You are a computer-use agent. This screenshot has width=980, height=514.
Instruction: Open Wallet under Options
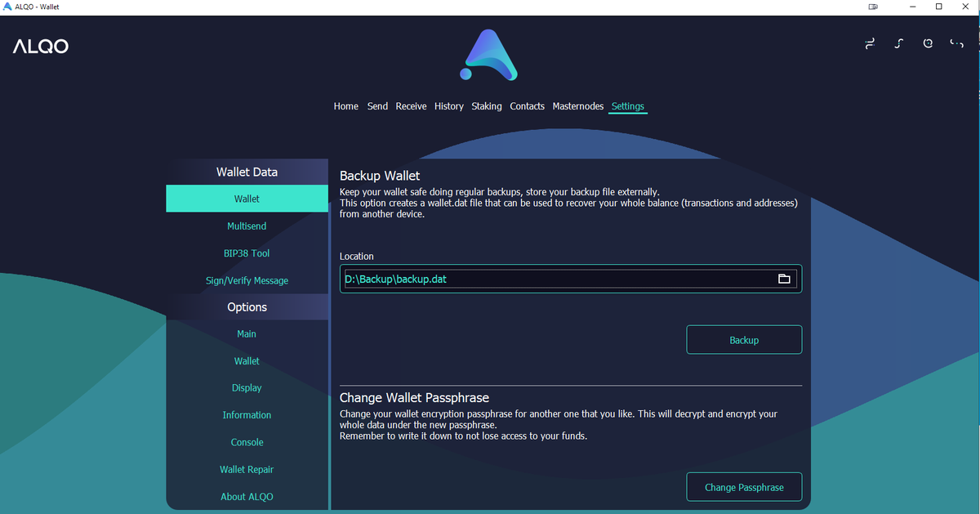[x=247, y=360]
